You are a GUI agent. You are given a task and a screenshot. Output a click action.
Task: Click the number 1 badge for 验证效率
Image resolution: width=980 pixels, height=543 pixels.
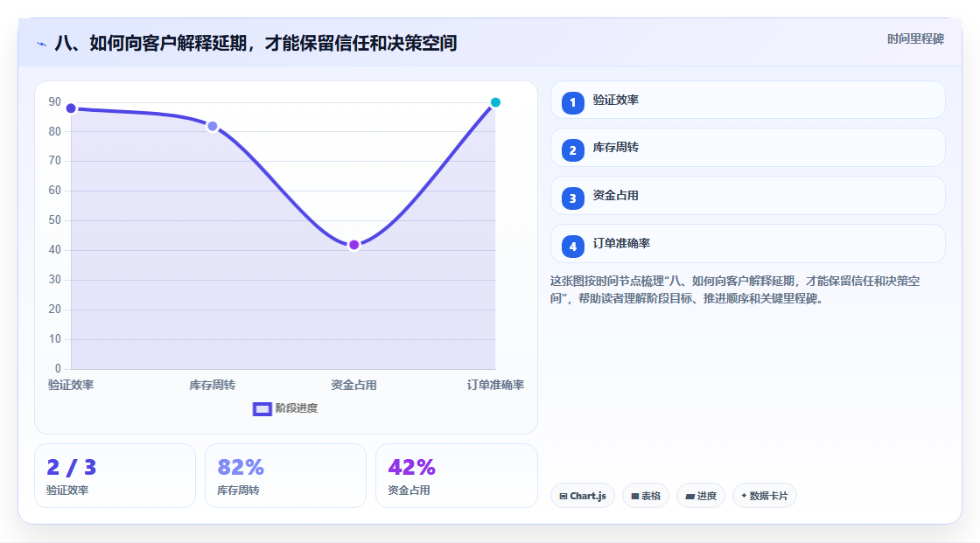[572, 102]
